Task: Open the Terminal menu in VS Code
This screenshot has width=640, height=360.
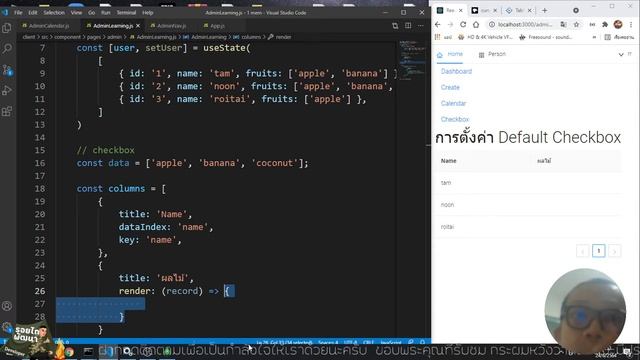Action: pos(126,13)
